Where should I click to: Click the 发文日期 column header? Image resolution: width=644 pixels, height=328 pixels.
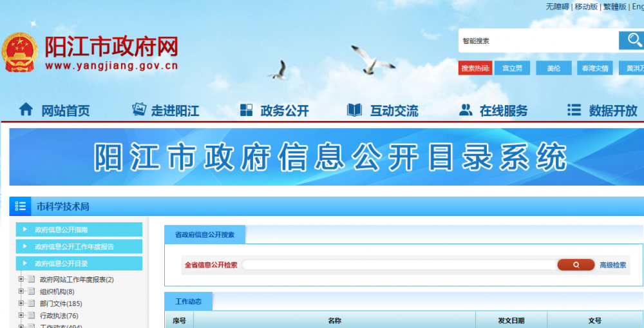point(511,321)
